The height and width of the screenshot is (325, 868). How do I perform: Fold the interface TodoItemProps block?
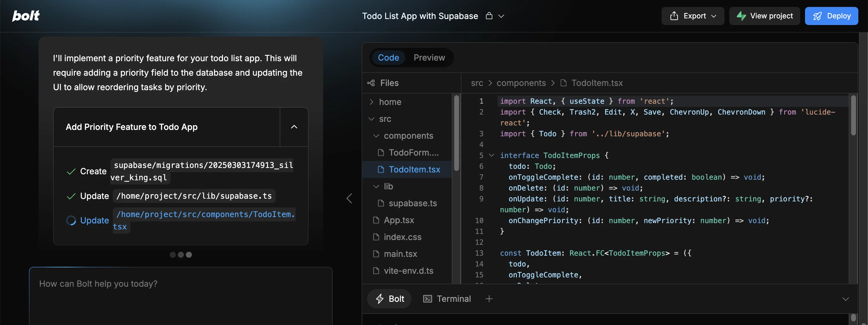click(x=492, y=156)
